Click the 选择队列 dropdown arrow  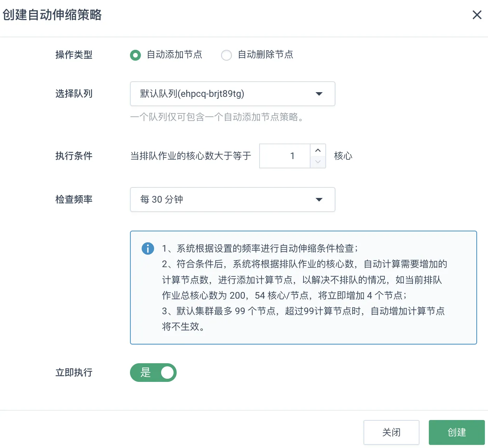click(x=319, y=94)
